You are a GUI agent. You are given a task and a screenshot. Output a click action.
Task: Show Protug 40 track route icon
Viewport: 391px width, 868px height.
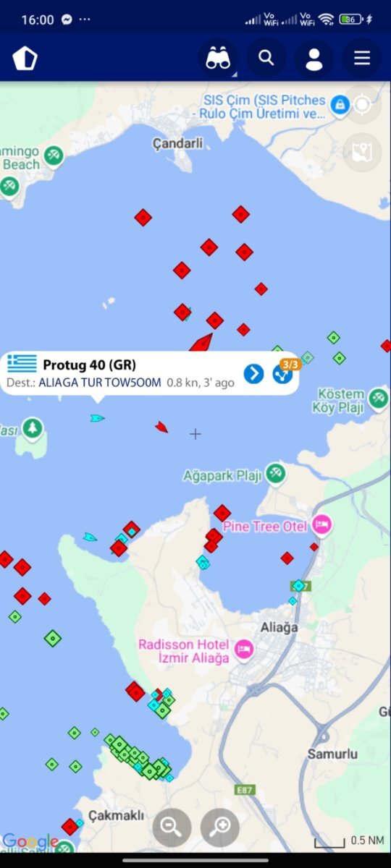pyautogui.click(x=282, y=373)
